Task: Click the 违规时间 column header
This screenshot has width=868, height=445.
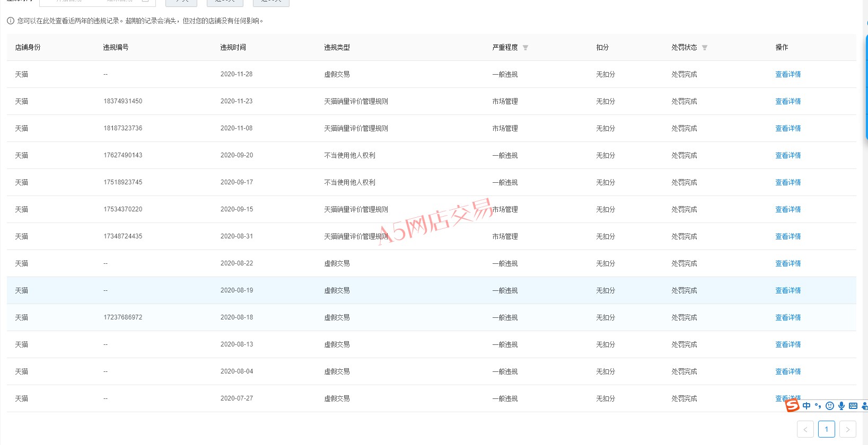Action: (x=233, y=48)
